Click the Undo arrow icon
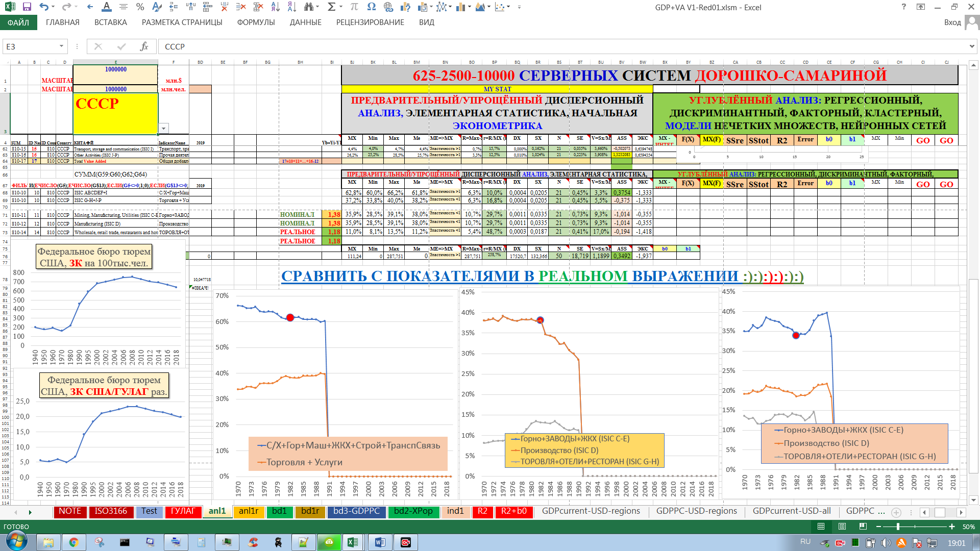 point(43,7)
